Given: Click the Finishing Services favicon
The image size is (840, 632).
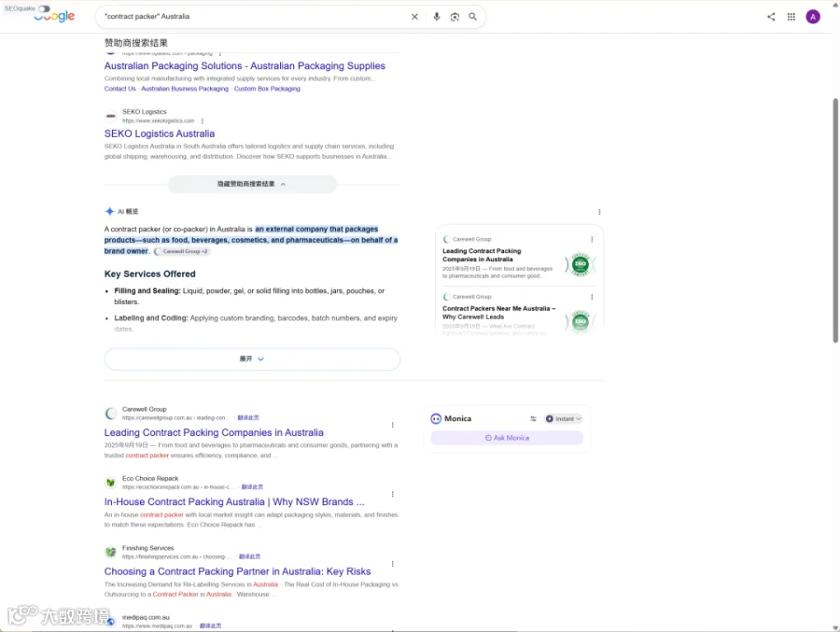Looking at the screenshot, I should (111, 552).
